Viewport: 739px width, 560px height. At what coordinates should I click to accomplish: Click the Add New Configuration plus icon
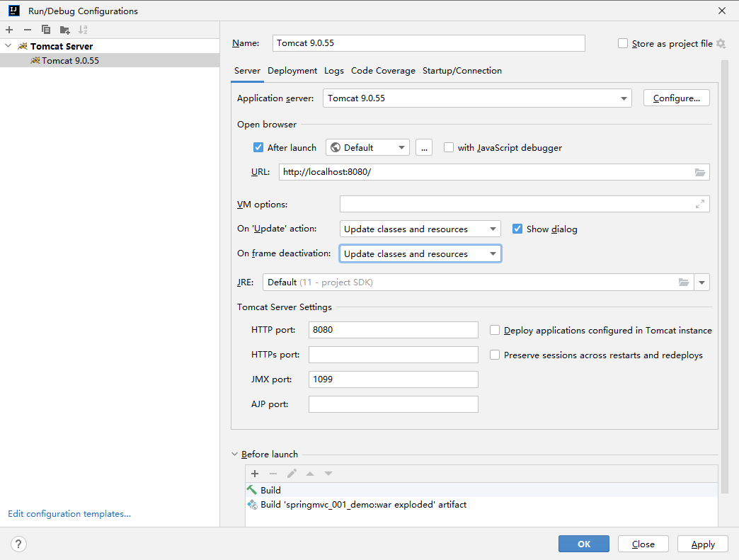point(9,30)
